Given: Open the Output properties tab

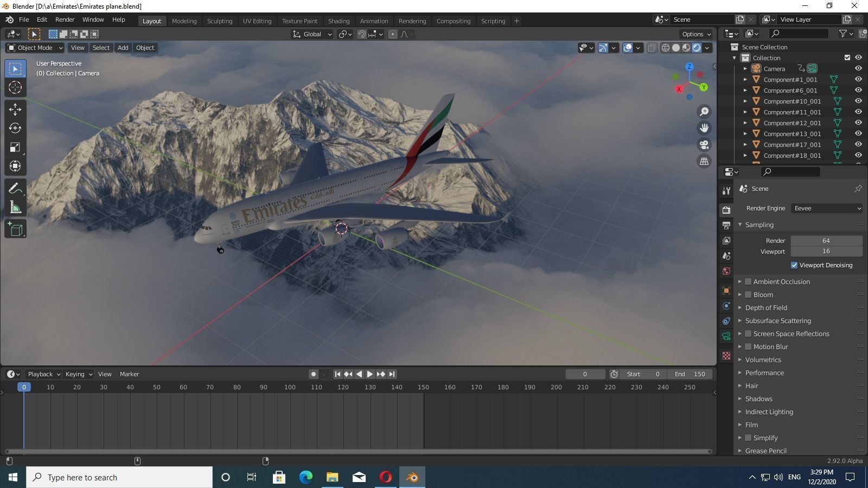Looking at the screenshot, I should [726, 226].
